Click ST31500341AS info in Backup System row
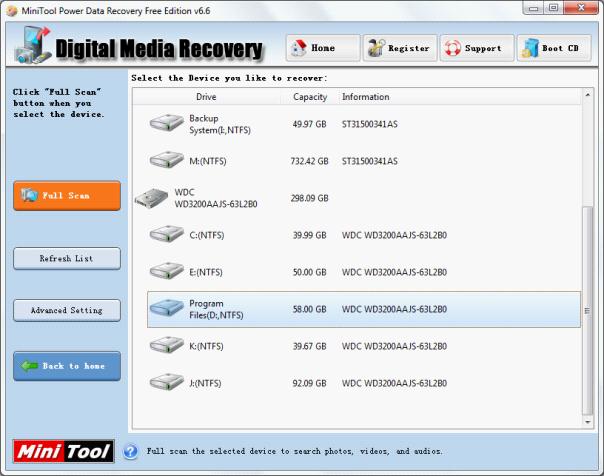604x476 pixels. coord(369,124)
